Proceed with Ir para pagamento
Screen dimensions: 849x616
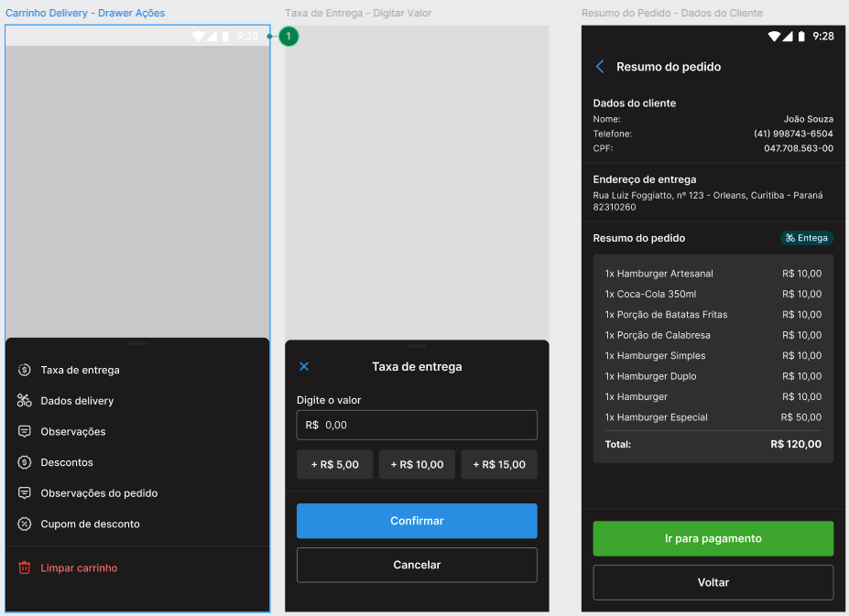click(x=713, y=538)
